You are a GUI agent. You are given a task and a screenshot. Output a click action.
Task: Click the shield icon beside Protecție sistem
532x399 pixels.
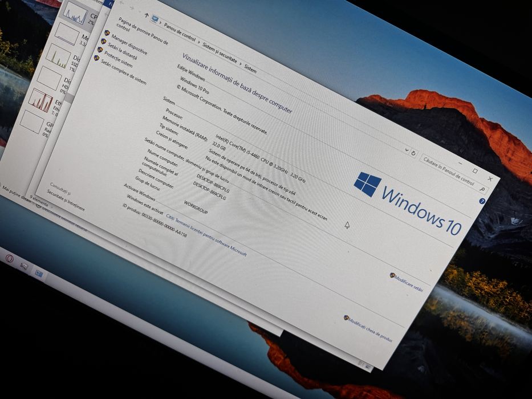click(x=100, y=50)
